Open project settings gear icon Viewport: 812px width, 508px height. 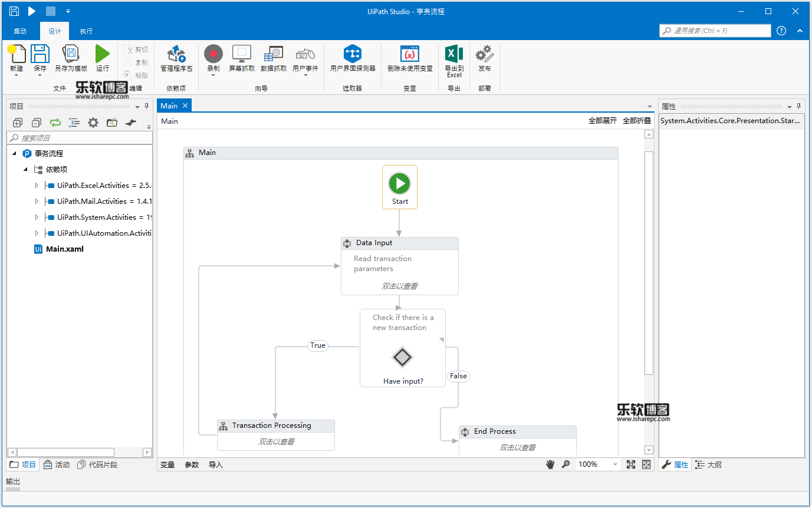click(x=93, y=123)
